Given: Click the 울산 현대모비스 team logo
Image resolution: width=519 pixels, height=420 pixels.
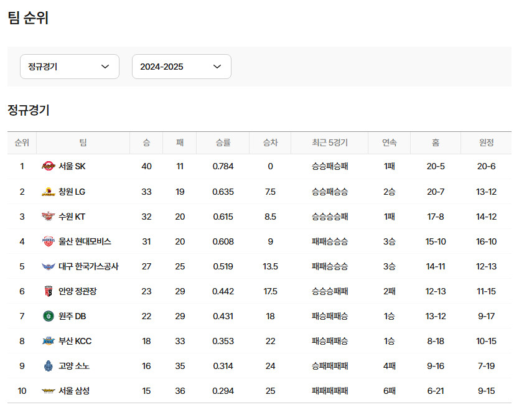Looking at the screenshot, I should pos(48,241).
